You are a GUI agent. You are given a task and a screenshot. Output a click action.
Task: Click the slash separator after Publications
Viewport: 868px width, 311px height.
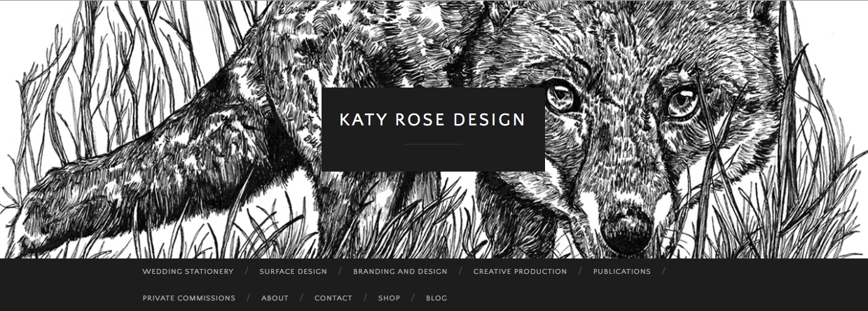coord(663,272)
